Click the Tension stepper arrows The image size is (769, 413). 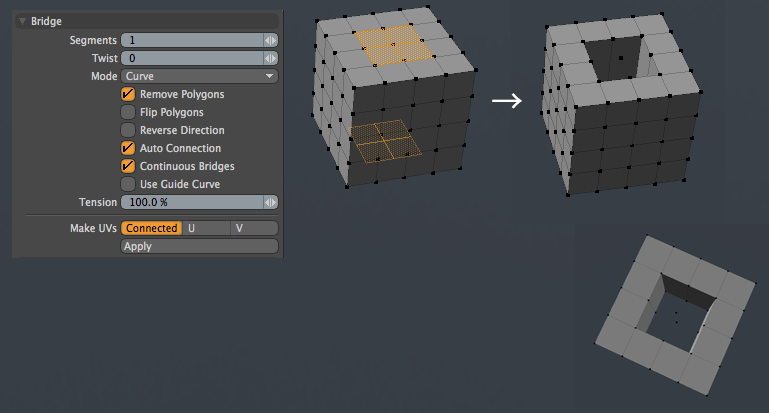[x=271, y=202]
